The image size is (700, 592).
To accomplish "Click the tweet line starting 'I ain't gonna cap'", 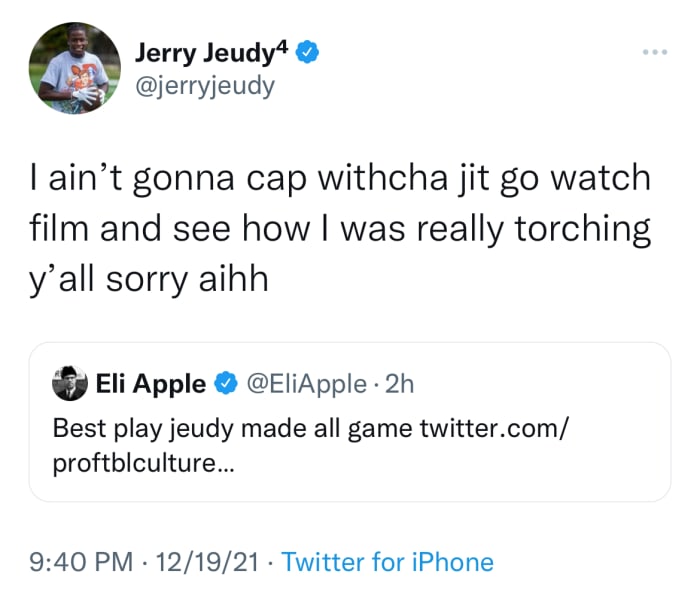I will click(340, 179).
